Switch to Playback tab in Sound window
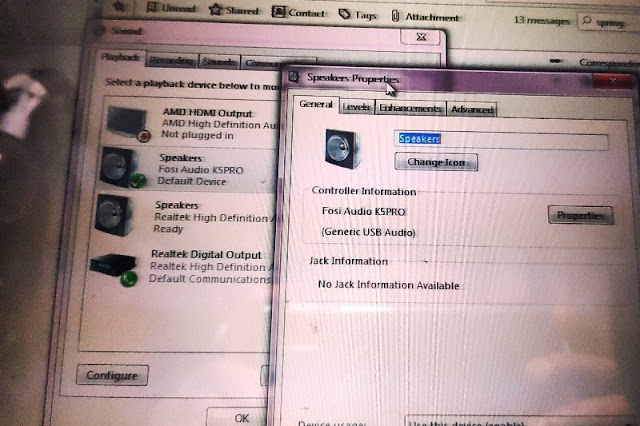The width and height of the screenshot is (640, 426). 120,57
